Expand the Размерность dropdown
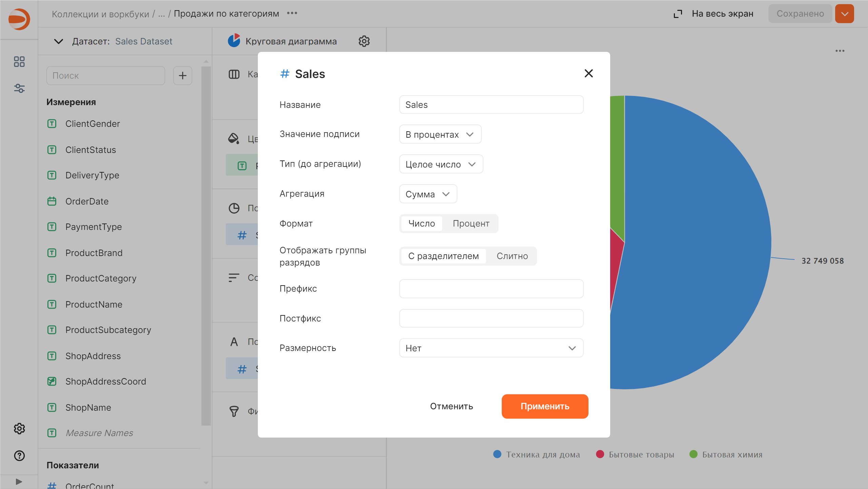Screen dimensions: 868x489 click(491, 348)
